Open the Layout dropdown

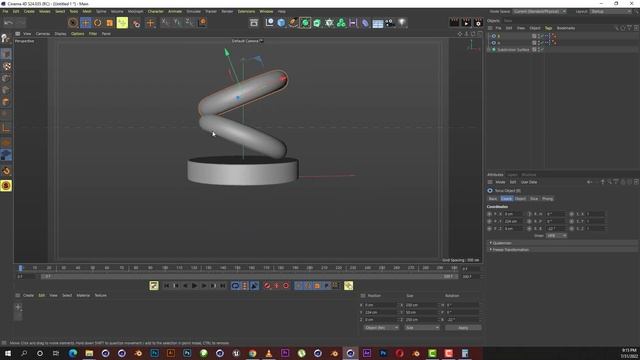611,11
